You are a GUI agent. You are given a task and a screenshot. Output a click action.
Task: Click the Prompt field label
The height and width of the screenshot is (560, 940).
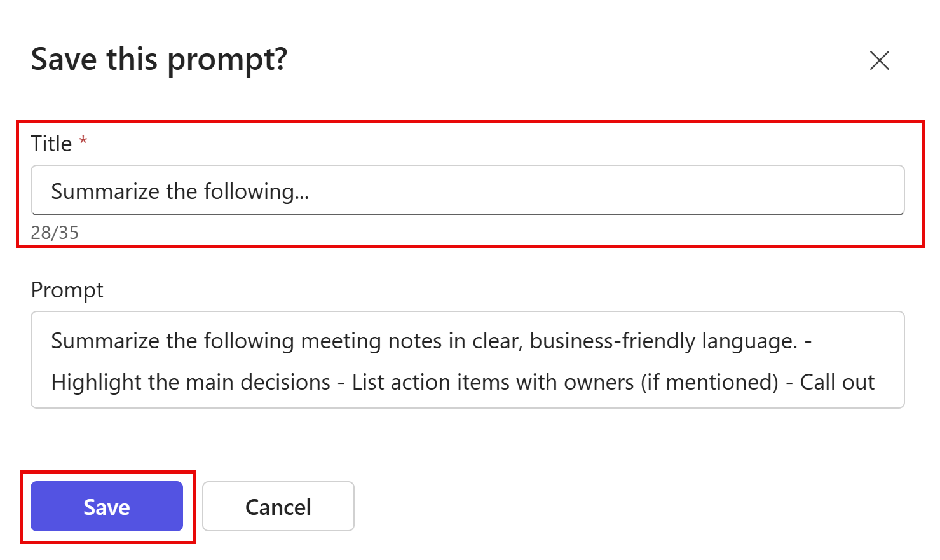coord(67,290)
